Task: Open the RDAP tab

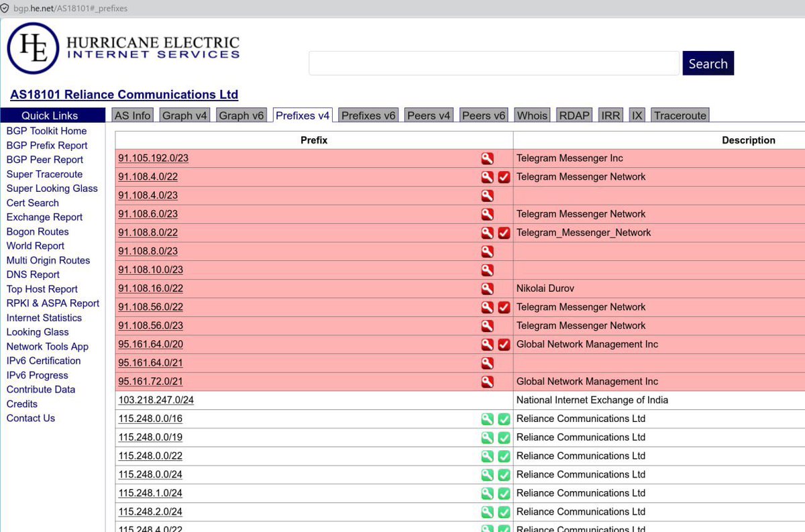Action: point(574,115)
